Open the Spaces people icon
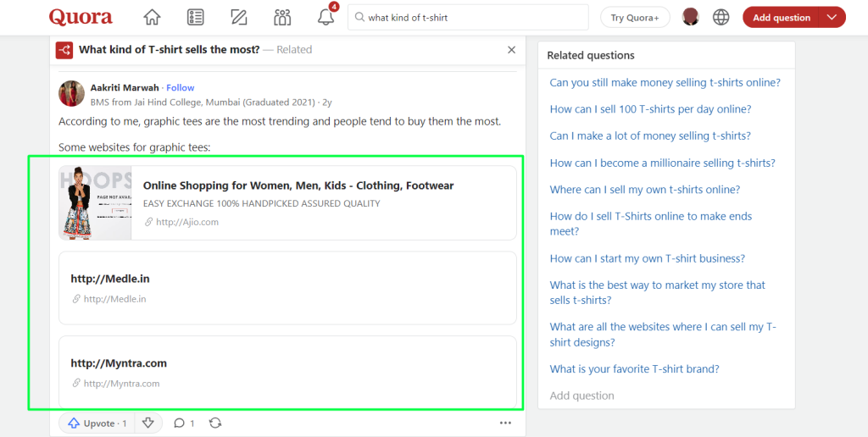Screen dimensions: 868x437 point(282,17)
